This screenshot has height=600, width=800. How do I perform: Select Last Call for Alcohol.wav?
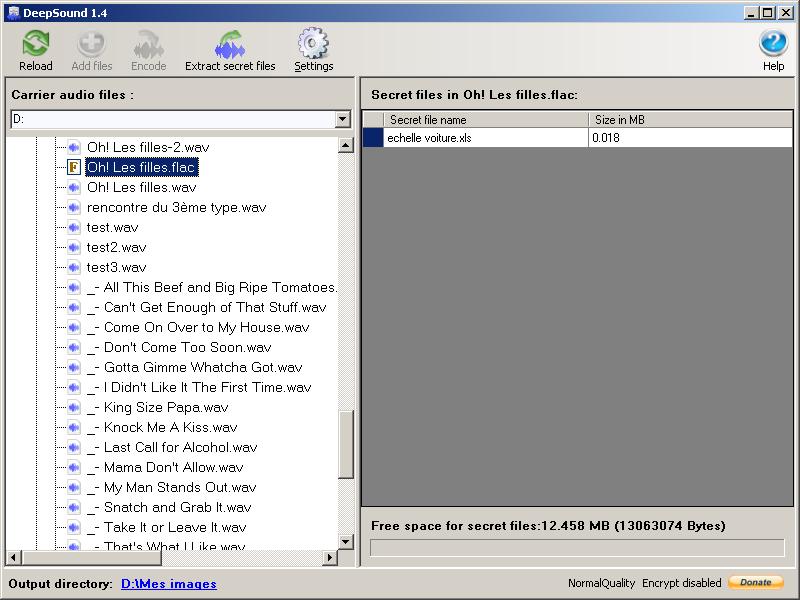172,447
